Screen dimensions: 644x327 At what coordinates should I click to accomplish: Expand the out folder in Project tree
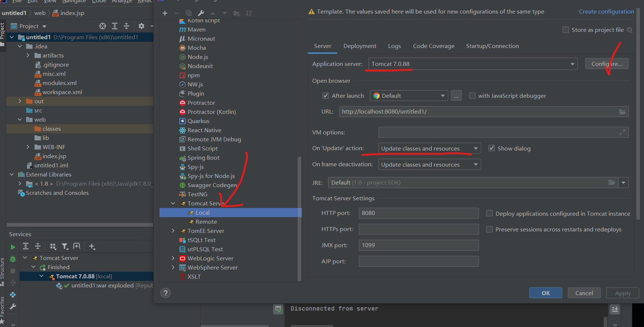coord(20,101)
